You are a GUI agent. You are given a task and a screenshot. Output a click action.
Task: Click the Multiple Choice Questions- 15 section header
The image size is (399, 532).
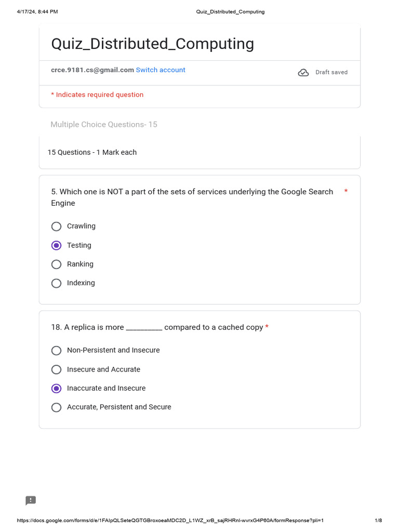click(x=104, y=125)
